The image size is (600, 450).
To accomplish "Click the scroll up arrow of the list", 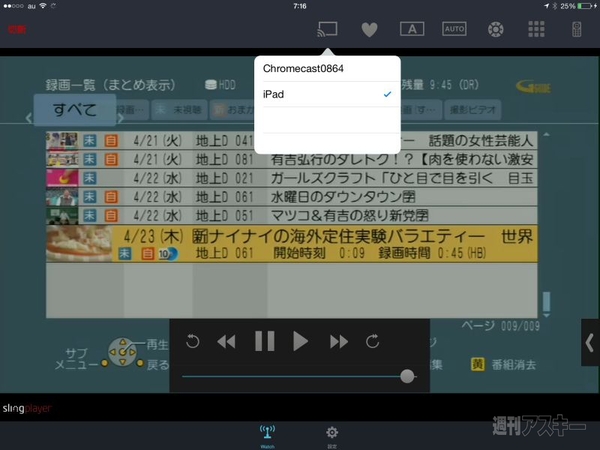I will pos(546,135).
